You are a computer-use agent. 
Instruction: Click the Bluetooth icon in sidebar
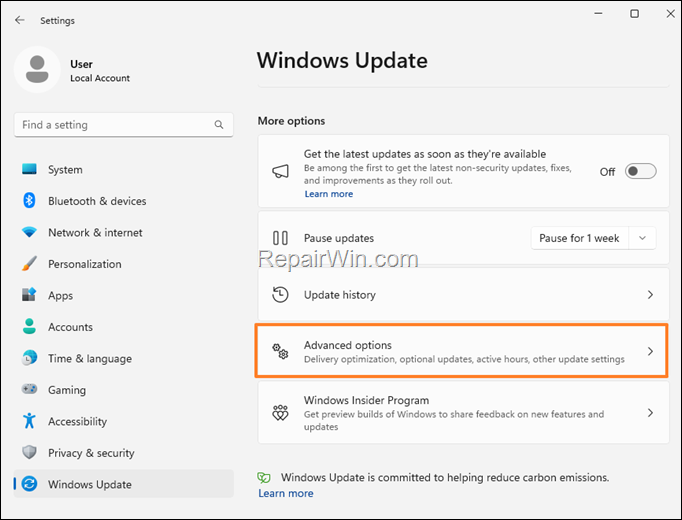tap(29, 200)
